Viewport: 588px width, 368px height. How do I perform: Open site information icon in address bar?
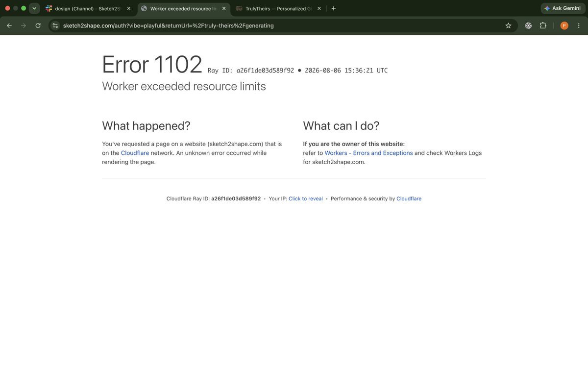click(x=55, y=25)
